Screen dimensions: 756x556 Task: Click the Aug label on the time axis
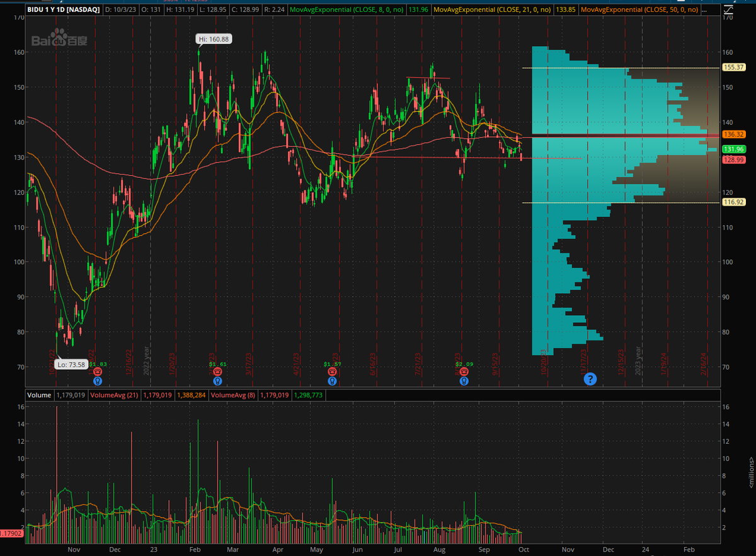439,550
